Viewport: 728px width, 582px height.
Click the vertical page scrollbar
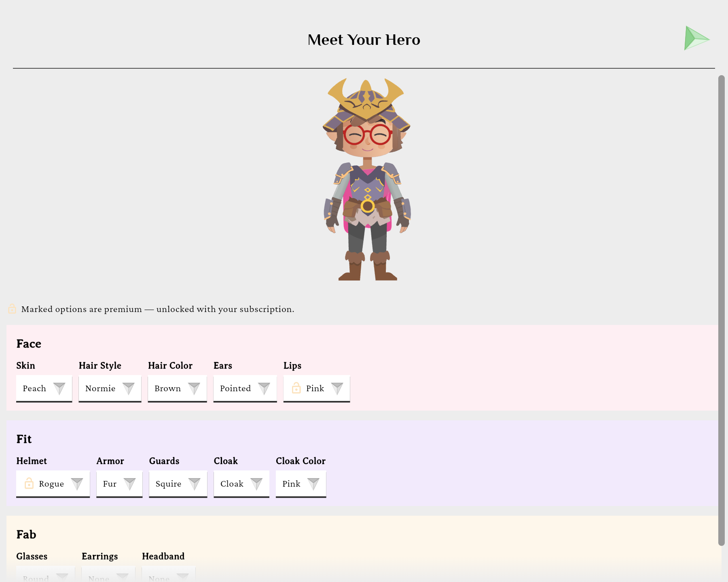pos(722,310)
